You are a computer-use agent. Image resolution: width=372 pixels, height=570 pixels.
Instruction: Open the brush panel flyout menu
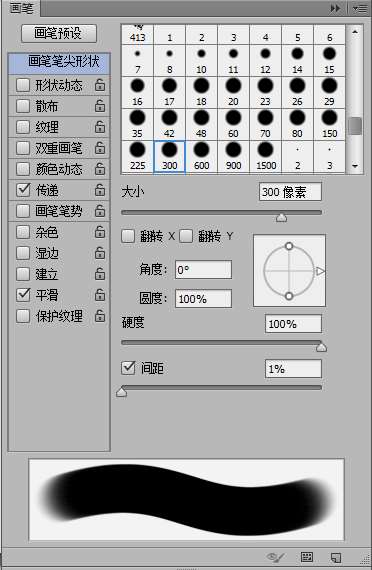[360, 8]
